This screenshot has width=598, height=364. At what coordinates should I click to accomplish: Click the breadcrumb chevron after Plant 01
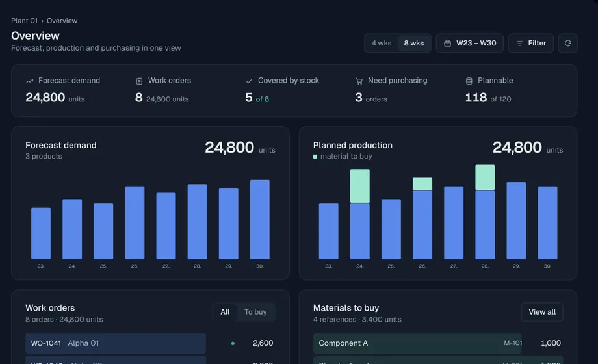42,21
